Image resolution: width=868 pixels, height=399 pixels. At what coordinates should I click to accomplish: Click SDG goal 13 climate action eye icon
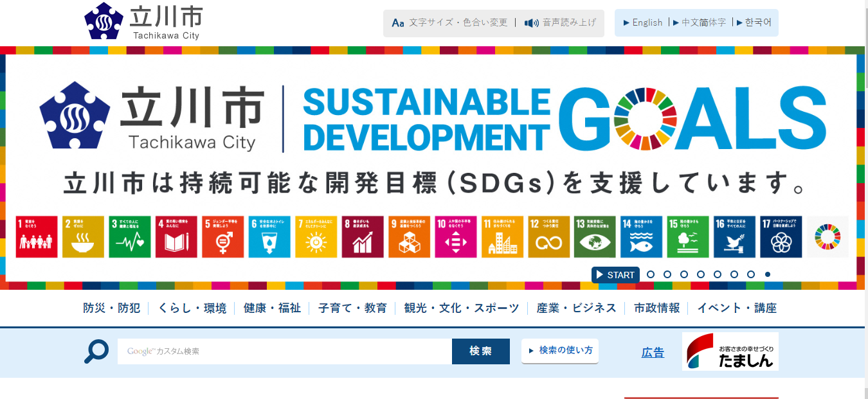point(595,237)
